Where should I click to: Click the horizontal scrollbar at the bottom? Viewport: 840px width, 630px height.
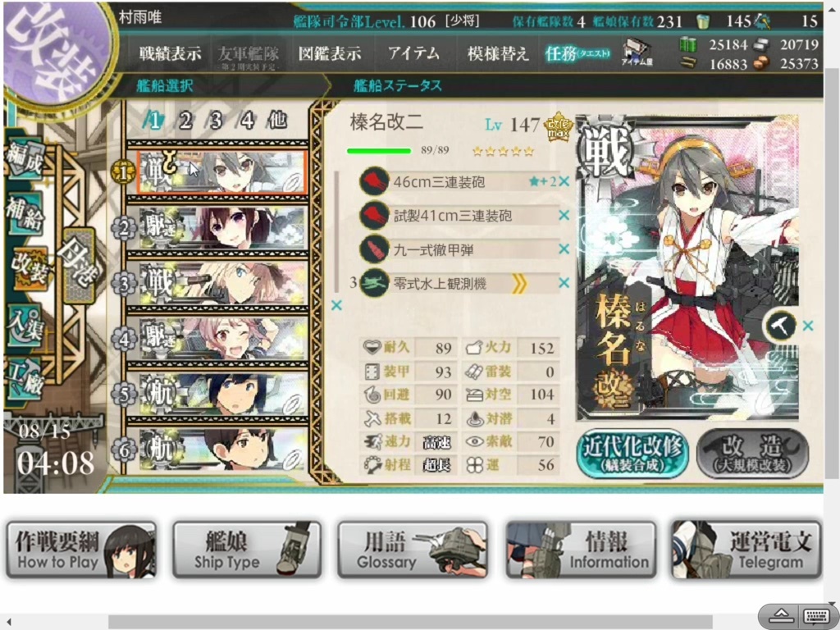410,622
